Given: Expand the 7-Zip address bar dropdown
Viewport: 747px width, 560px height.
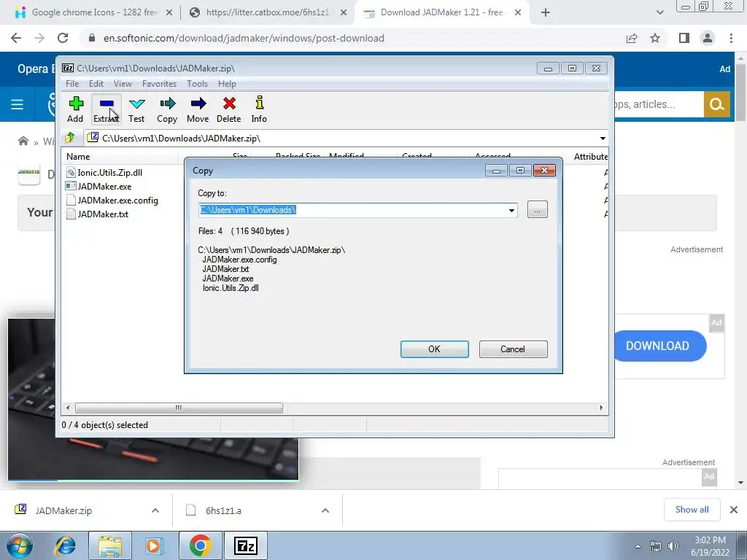Looking at the screenshot, I should coord(603,138).
